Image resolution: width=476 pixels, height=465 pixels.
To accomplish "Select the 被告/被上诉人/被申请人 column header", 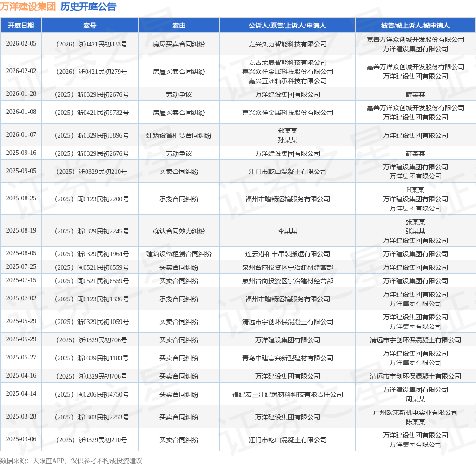I will 415,26.
